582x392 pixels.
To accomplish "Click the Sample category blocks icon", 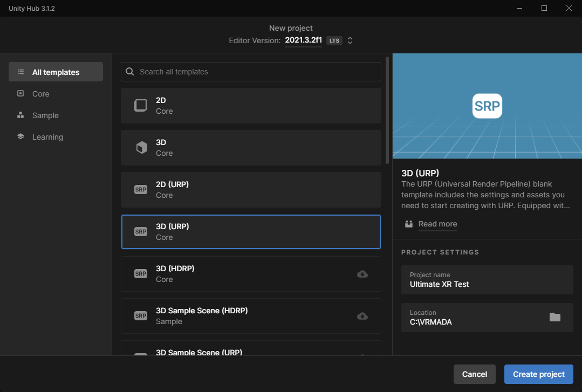I will pos(21,115).
